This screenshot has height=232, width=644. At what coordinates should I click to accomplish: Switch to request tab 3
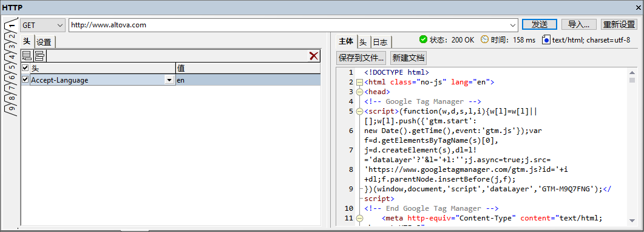pyautogui.click(x=12, y=46)
